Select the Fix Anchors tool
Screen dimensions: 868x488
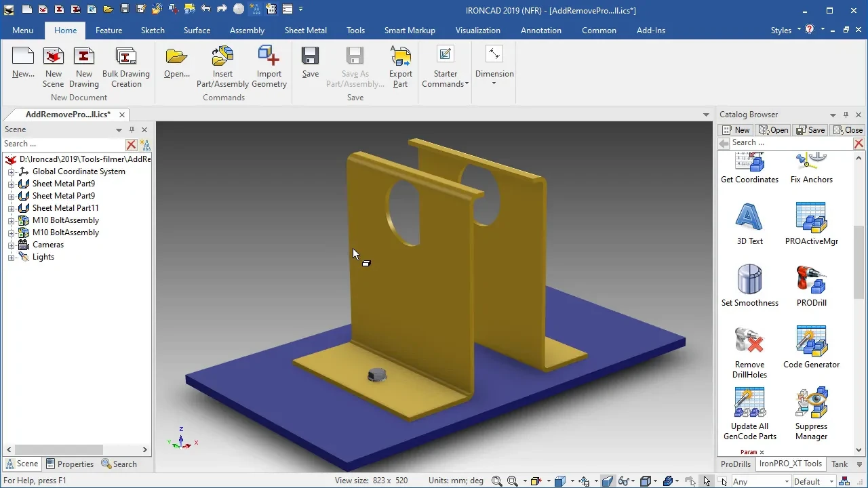(812, 168)
